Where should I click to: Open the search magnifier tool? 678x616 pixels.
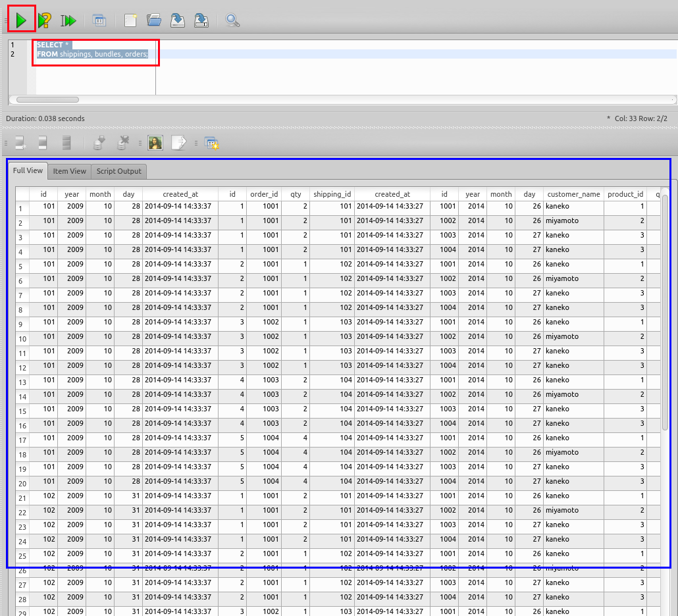[x=232, y=20]
